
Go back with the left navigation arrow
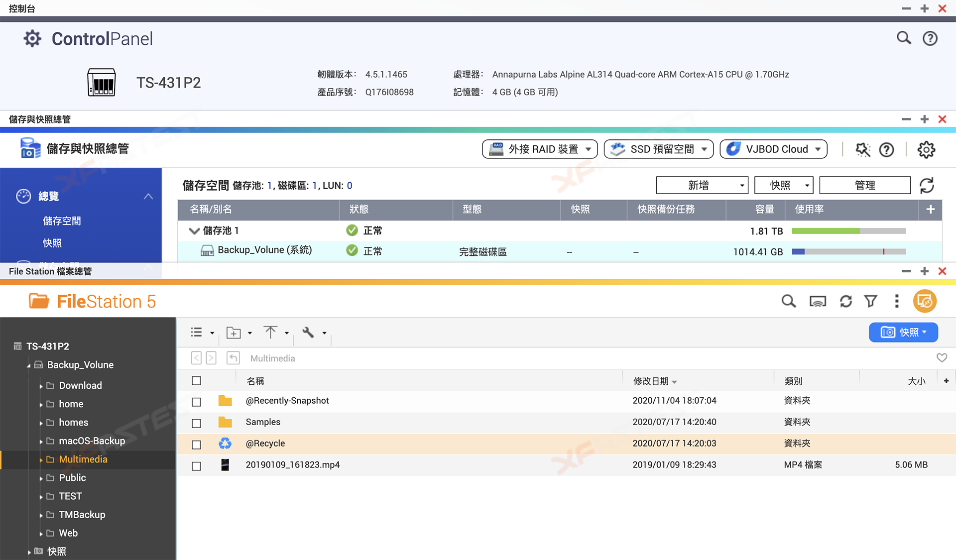click(x=196, y=358)
